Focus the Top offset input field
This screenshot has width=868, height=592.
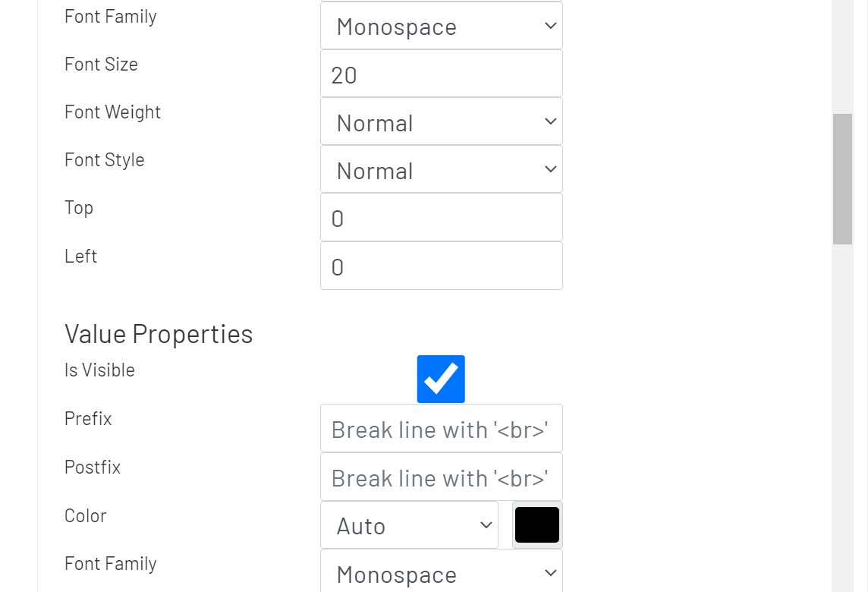click(441, 218)
